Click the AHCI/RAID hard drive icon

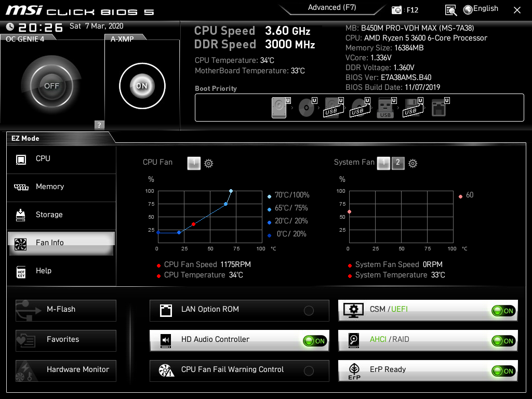[x=353, y=341]
